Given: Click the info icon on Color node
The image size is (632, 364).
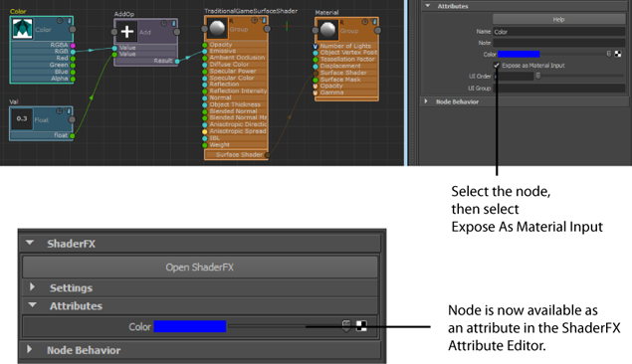Looking at the screenshot, I should [x=69, y=21].
